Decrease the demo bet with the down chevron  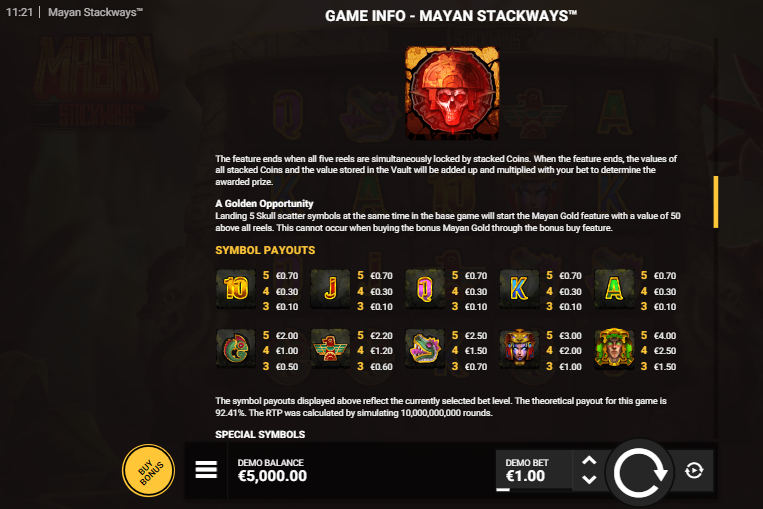589,479
